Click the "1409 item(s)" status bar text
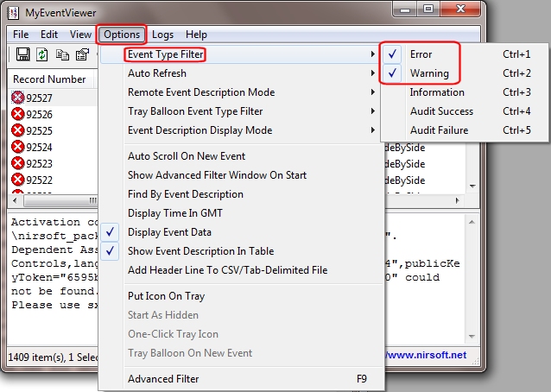The image size is (551, 392). tap(36, 357)
